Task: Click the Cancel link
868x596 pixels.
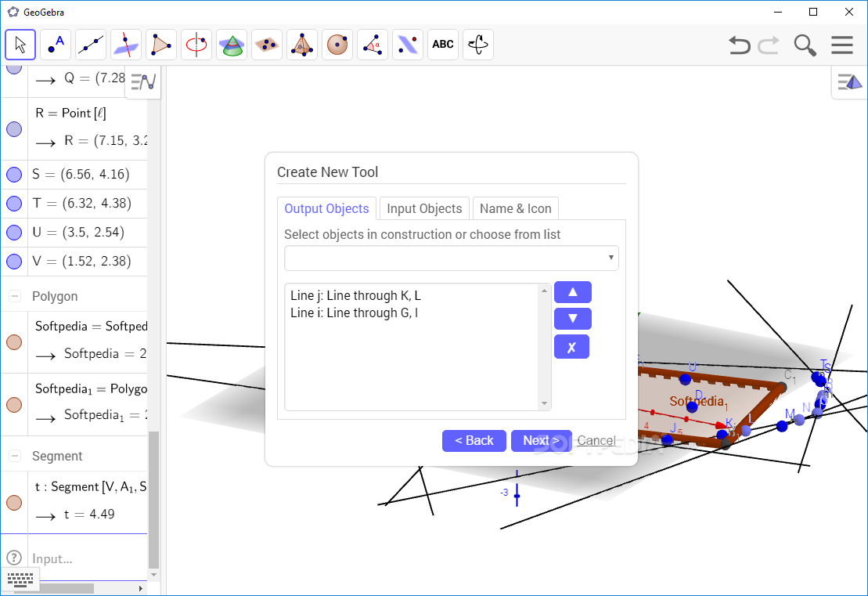Action: tap(596, 440)
